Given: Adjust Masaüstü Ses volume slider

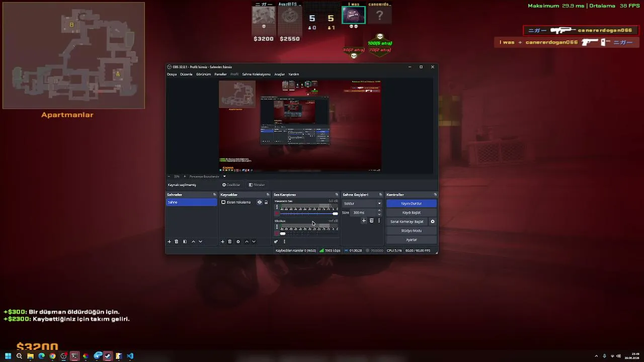Looking at the screenshot, I should (x=309, y=214).
